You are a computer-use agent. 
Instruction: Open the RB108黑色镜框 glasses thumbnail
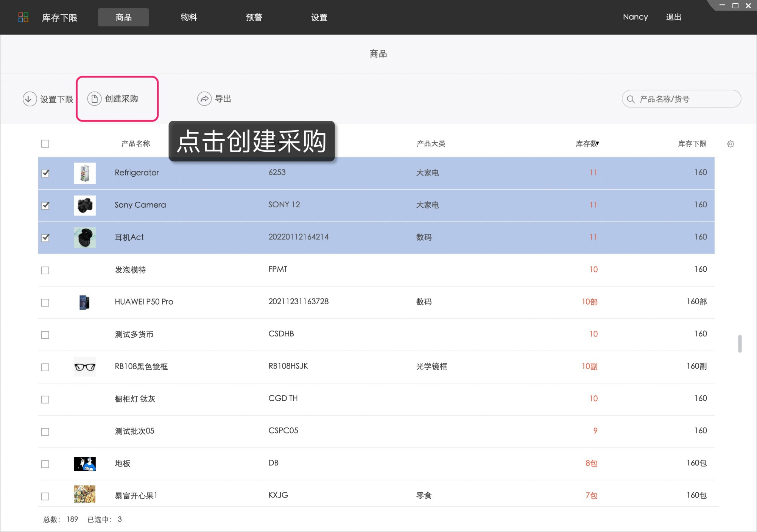click(x=85, y=367)
